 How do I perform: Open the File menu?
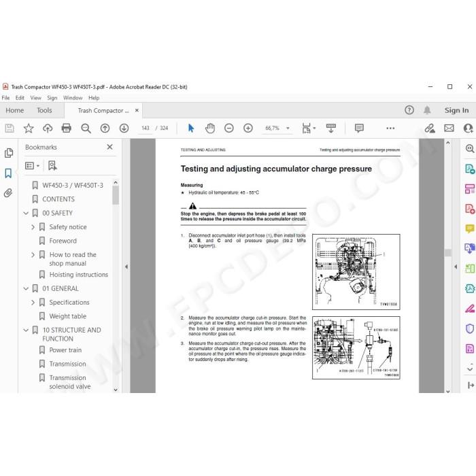click(5, 98)
